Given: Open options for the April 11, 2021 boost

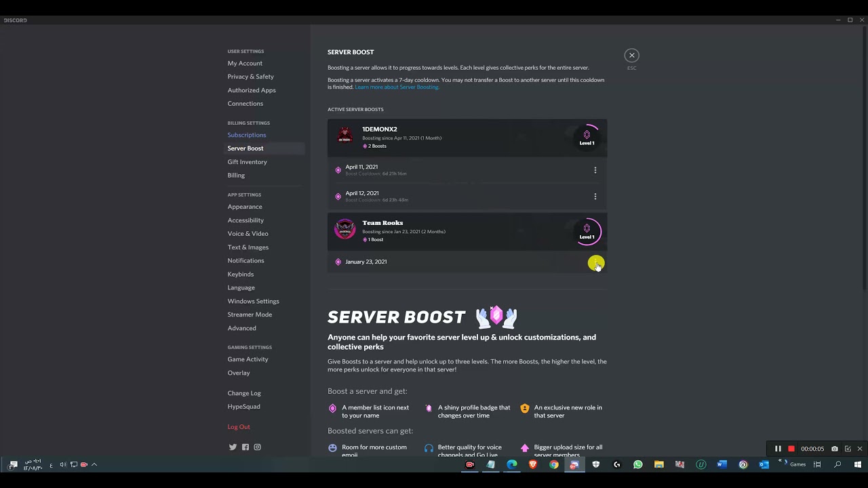Looking at the screenshot, I should coord(595,170).
